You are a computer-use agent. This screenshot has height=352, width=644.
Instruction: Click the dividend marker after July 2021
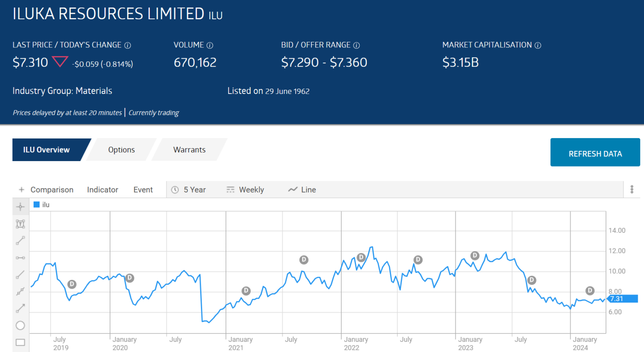click(304, 260)
